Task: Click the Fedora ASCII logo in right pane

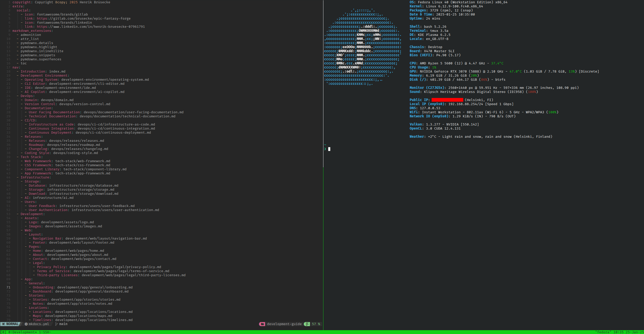Action: [x=363, y=47]
